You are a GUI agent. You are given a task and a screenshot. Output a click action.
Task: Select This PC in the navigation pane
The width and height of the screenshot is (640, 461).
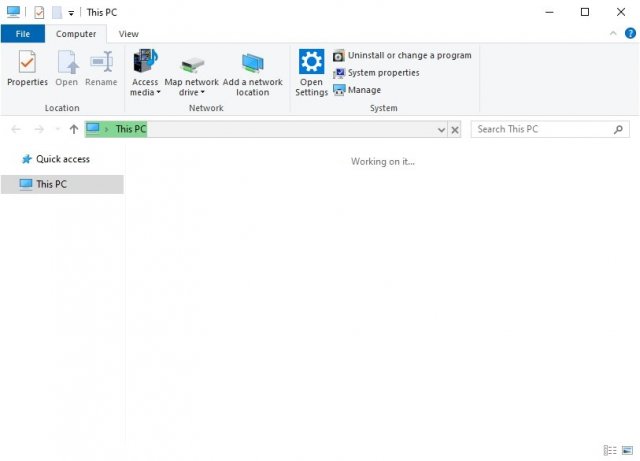[62, 184]
